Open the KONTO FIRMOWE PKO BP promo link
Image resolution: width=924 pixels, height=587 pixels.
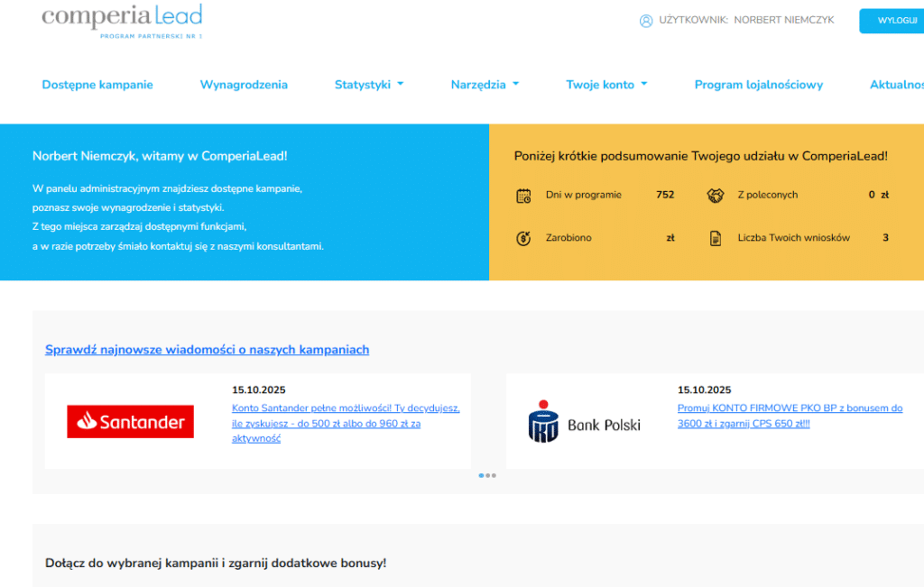tap(790, 416)
